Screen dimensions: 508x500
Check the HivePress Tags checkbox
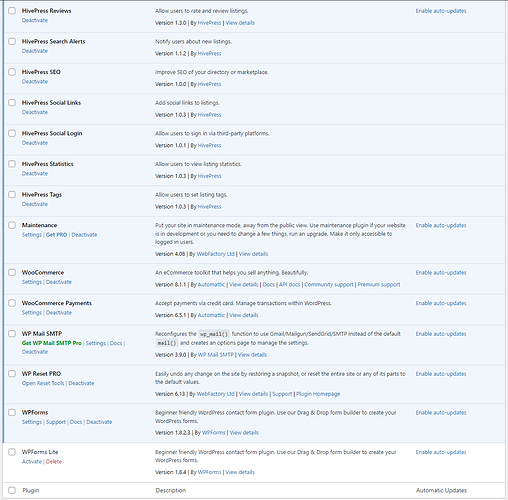click(x=12, y=195)
